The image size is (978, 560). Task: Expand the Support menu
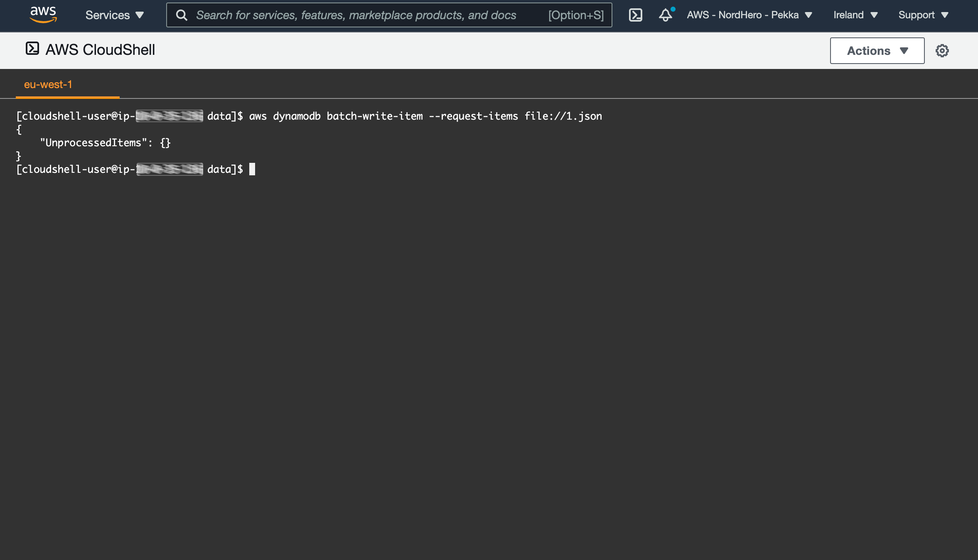pos(923,15)
